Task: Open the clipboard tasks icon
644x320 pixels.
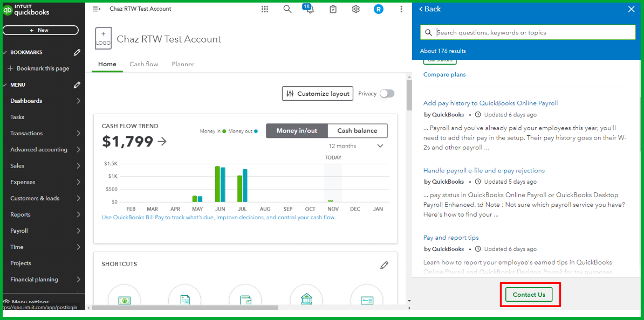Action: pos(333,9)
